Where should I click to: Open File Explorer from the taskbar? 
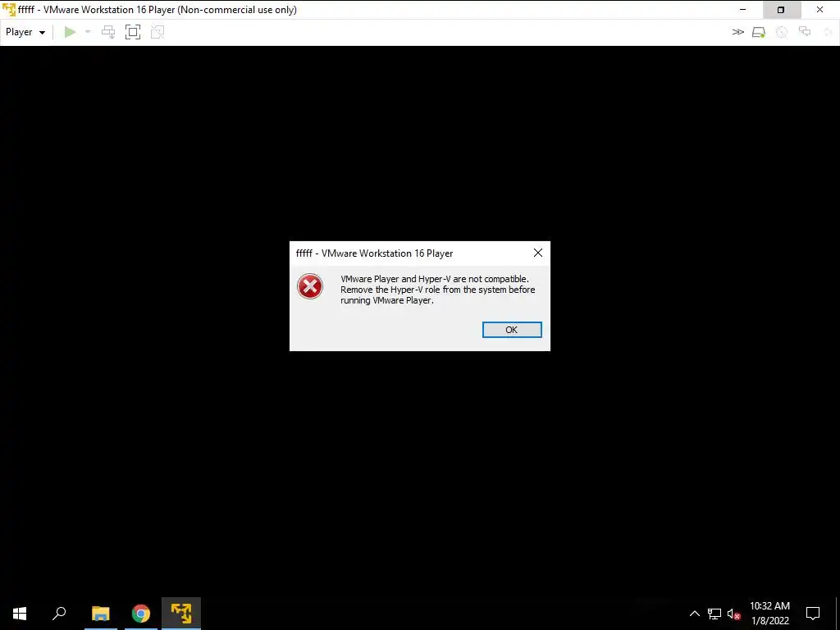[x=101, y=614]
